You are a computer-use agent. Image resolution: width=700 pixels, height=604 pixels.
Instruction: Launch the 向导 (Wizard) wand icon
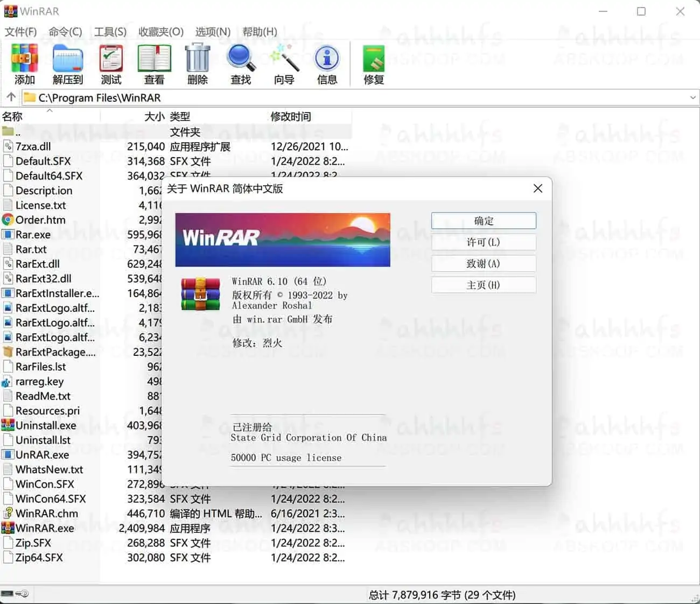tap(284, 58)
